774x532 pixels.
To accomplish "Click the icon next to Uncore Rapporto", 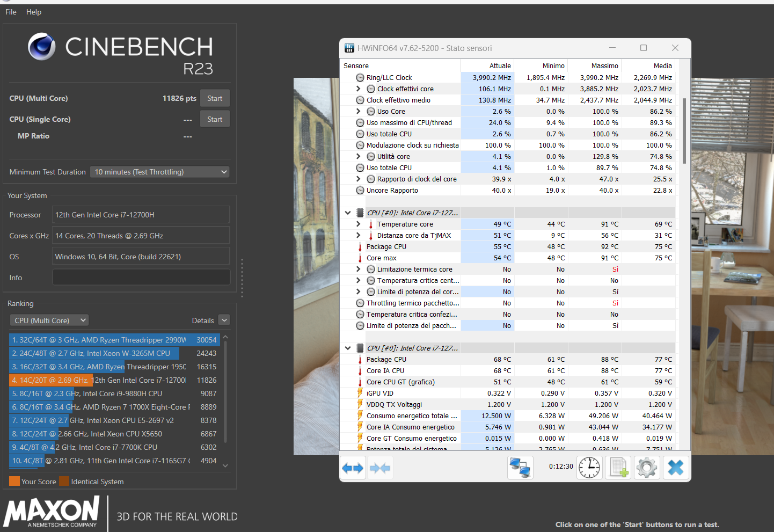I will tap(360, 190).
